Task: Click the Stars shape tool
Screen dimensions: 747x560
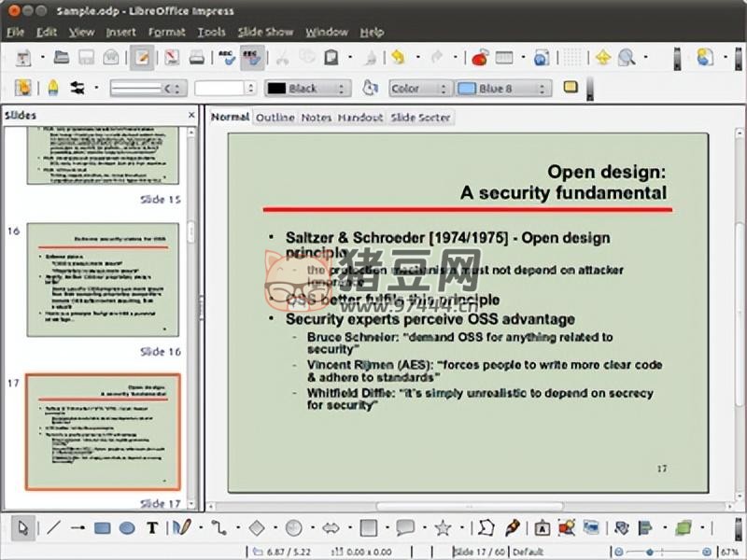Action: click(x=443, y=528)
